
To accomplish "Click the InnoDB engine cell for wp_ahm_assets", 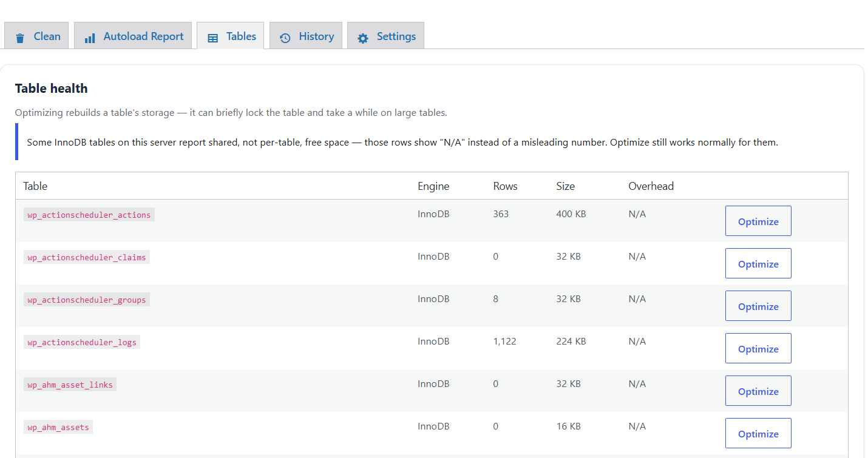I will [x=433, y=426].
